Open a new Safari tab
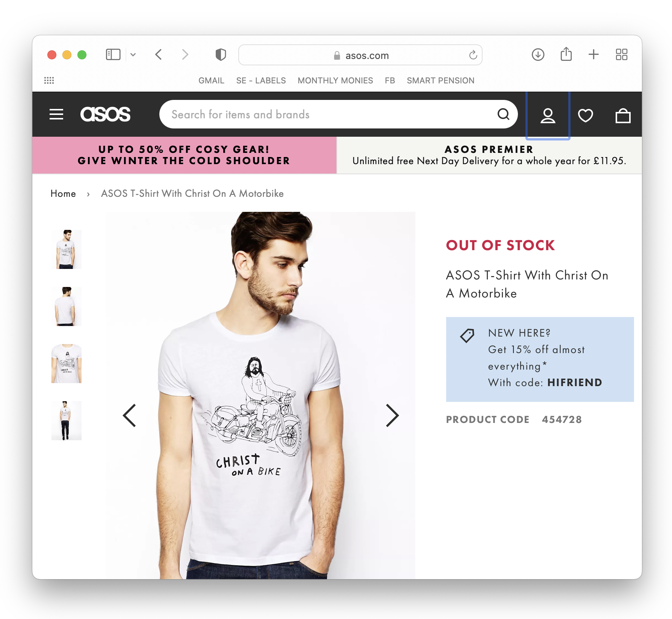672x619 pixels. tap(593, 54)
